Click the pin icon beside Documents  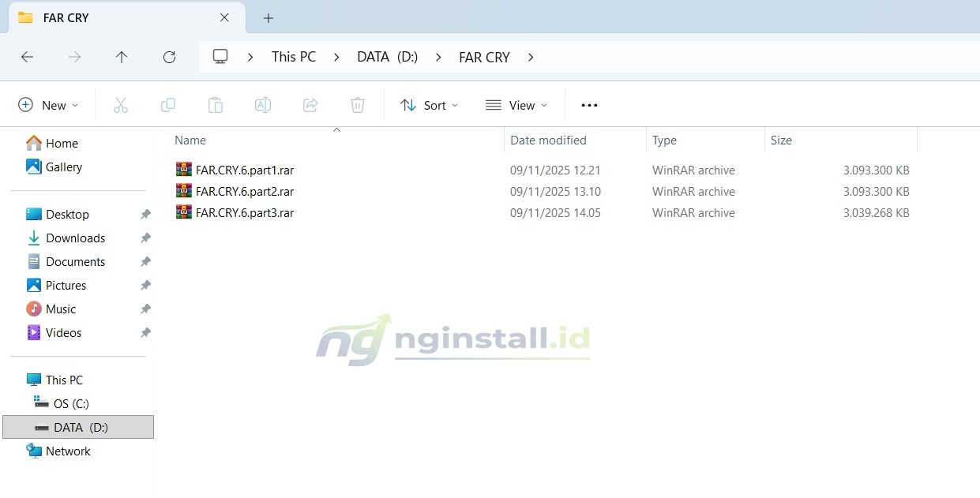pyautogui.click(x=145, y=262)
